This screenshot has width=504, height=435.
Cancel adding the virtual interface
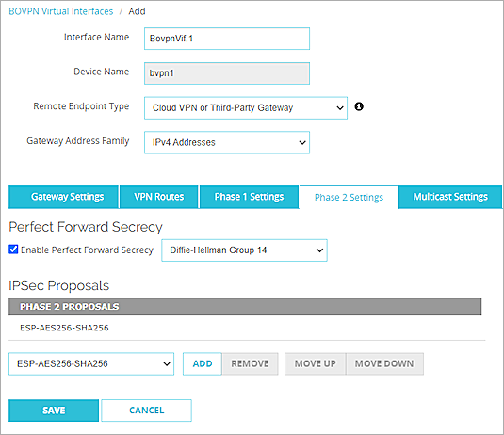(147, 411)
